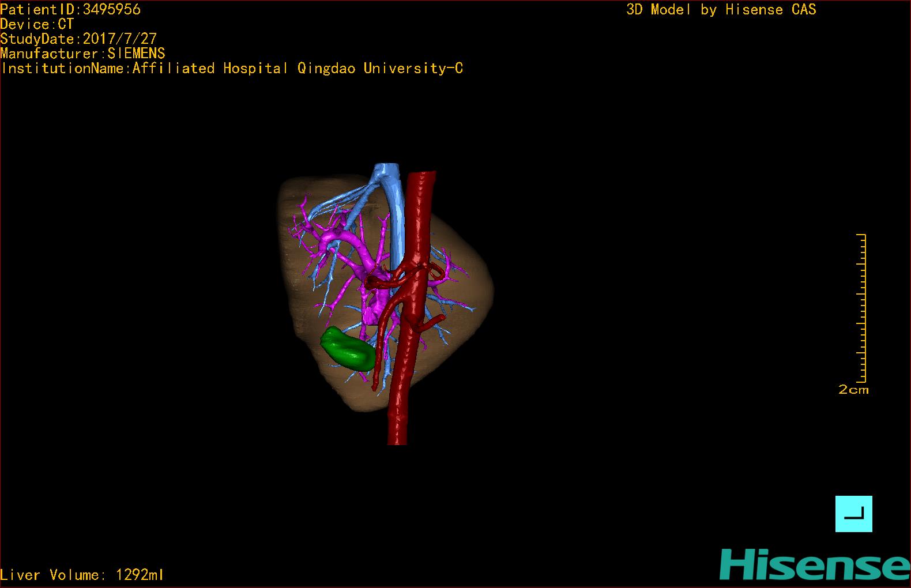Click the 'PatientID:3495956' text

(x=70, y=9)
